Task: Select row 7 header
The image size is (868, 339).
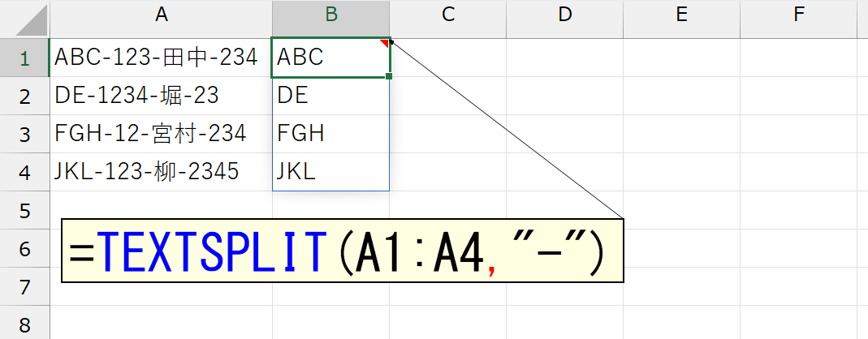Action: tap(24, 286)
